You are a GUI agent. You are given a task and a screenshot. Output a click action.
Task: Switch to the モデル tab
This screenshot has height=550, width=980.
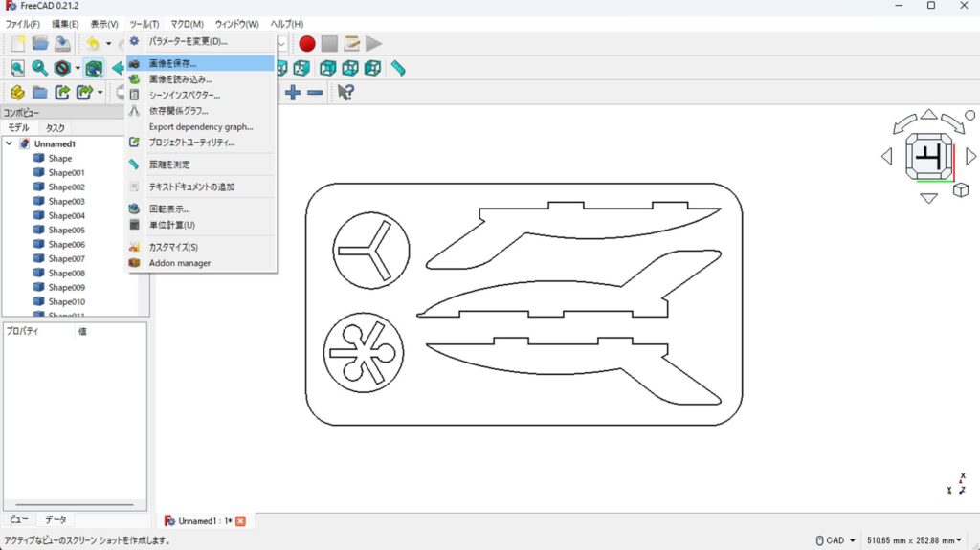pos(19,127)
